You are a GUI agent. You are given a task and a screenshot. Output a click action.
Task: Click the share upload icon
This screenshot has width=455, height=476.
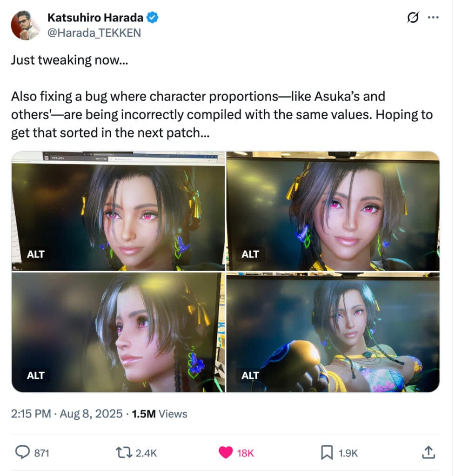pyautogui.click(x=428, y=452)
